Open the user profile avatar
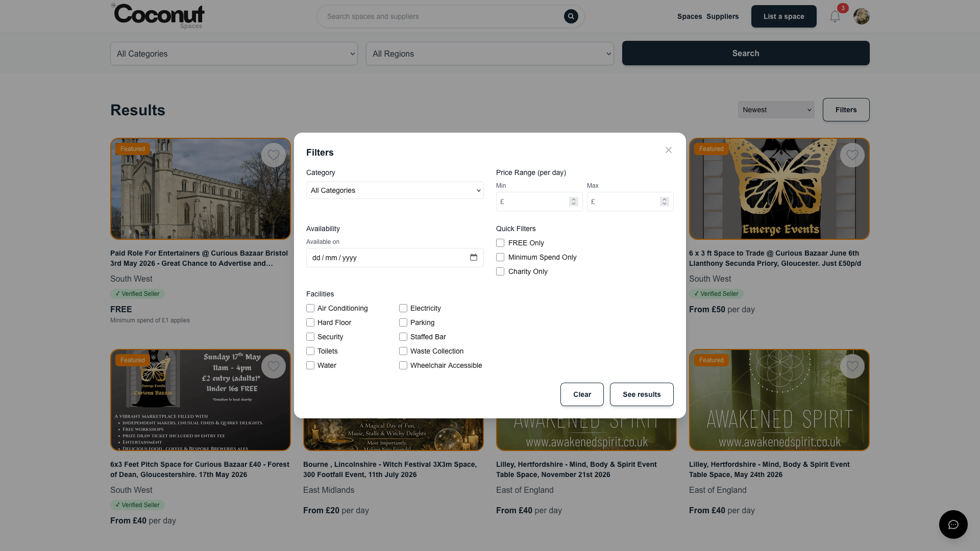The image size is (980, 551). 862,16
